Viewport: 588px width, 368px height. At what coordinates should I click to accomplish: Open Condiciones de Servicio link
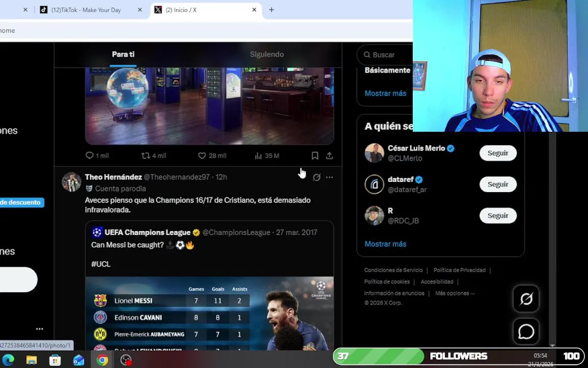point(393,270)
